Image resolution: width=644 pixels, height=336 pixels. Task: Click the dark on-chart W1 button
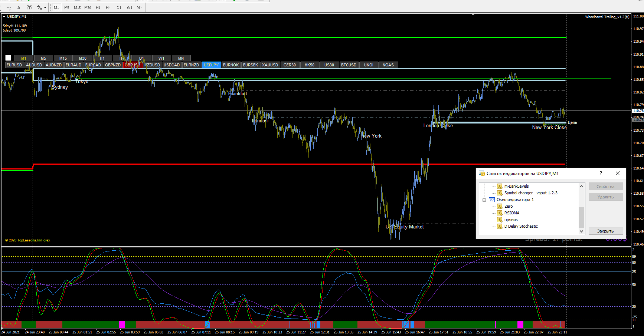click(161, 58)
